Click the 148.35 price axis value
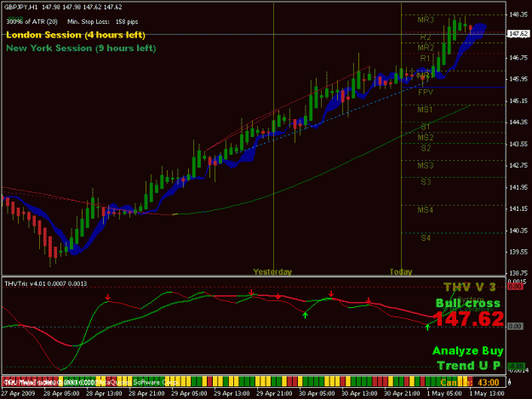Image resolution: width=532 pixels, height=399 pixels. coord(518,14)
